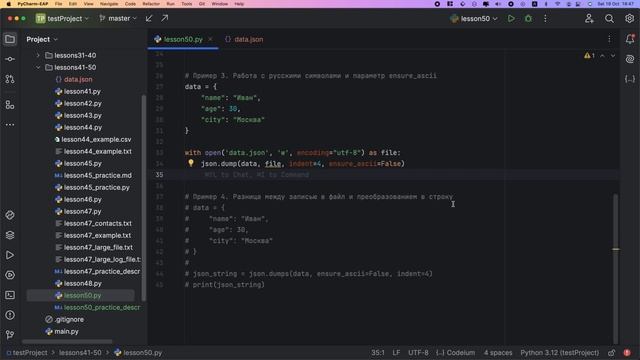This screenshot has width=640, height=360.
Task: Go to previous highlighted problem arrow
Action: [x=602, y=56]
